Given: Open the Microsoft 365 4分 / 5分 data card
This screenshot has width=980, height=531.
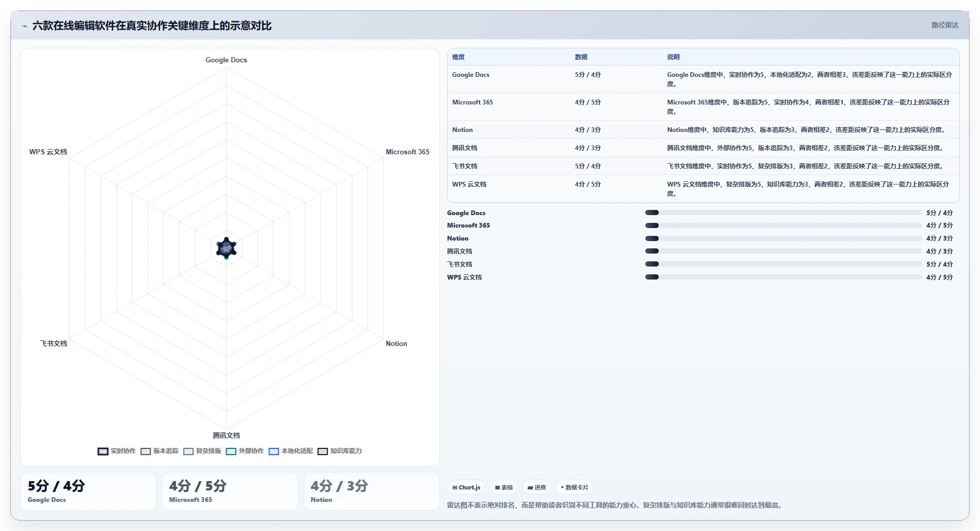Looking at the screenshot, I should (x=230, y=491).
